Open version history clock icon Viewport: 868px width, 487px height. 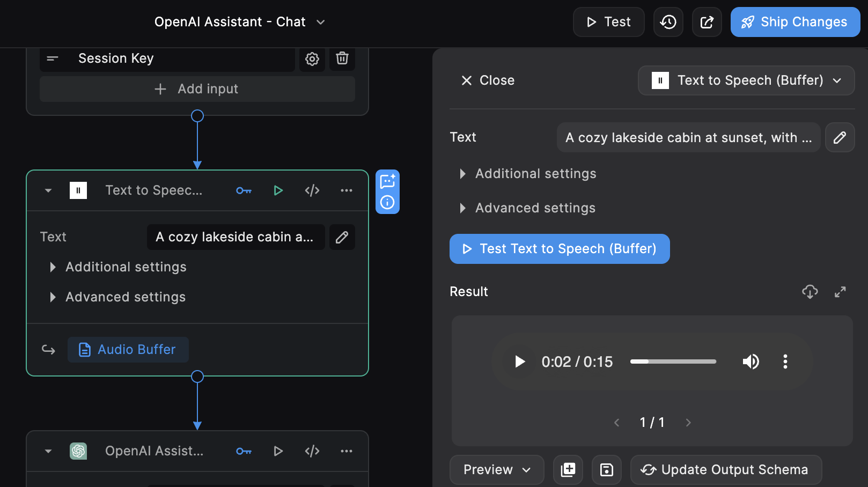(x=668, y=22)
